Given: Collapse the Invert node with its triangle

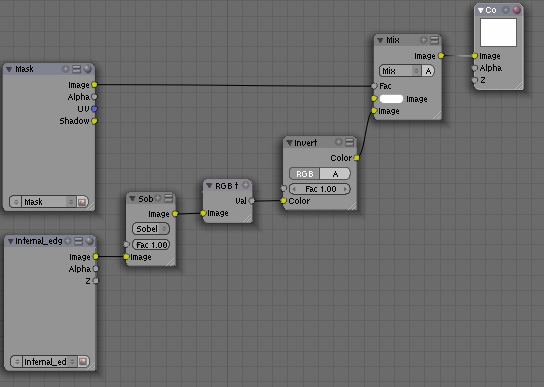Looking at the screenshot, I should (x=289, y=143).
